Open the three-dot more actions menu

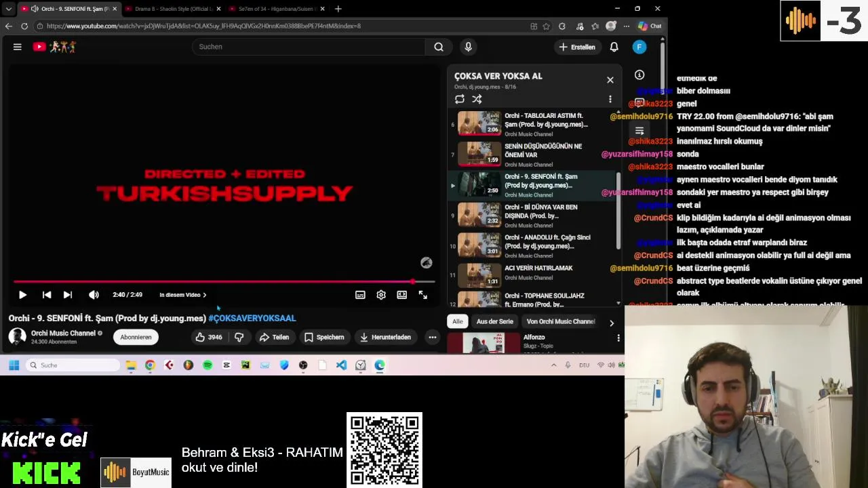pos(432,337)
